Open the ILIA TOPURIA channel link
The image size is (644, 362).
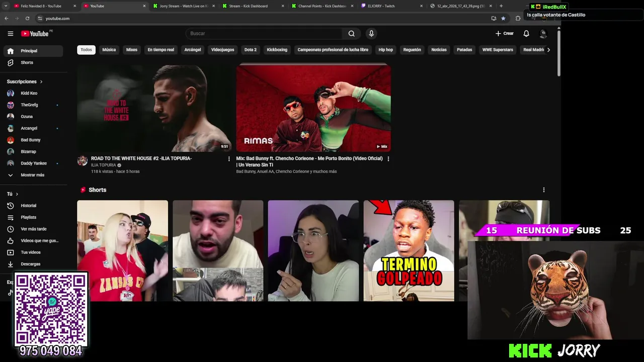coord(104,165)
